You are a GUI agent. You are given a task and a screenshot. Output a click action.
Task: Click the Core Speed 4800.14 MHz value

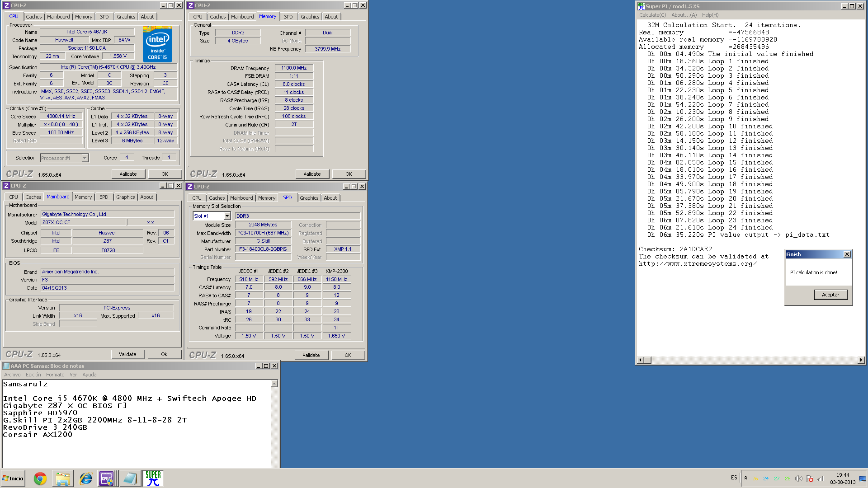tap(61, 116)
